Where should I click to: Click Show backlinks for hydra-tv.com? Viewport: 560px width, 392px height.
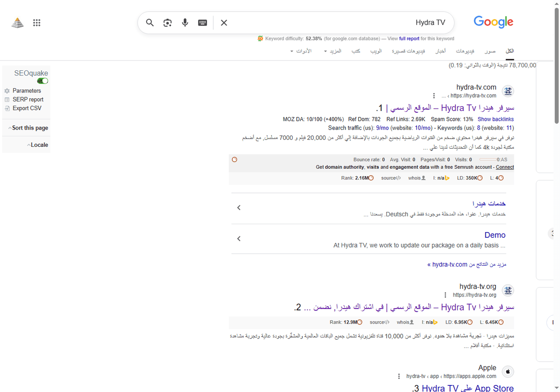tap(496, 119)
